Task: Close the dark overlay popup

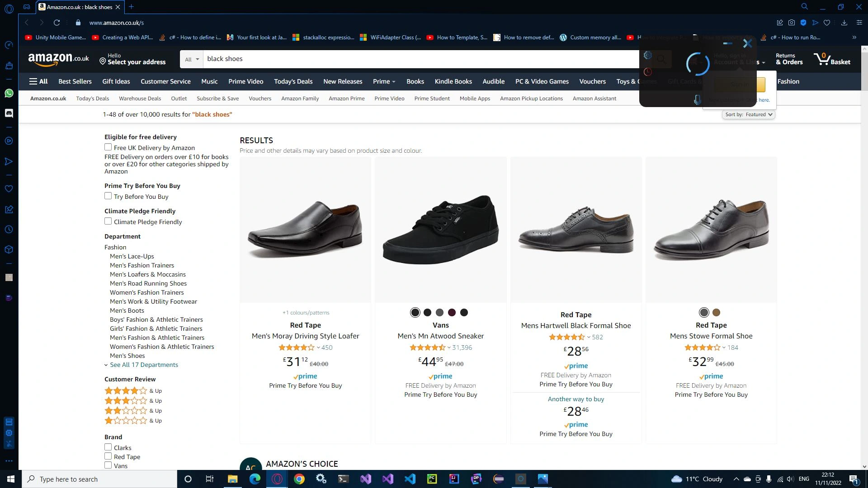Action: (747, 43)
